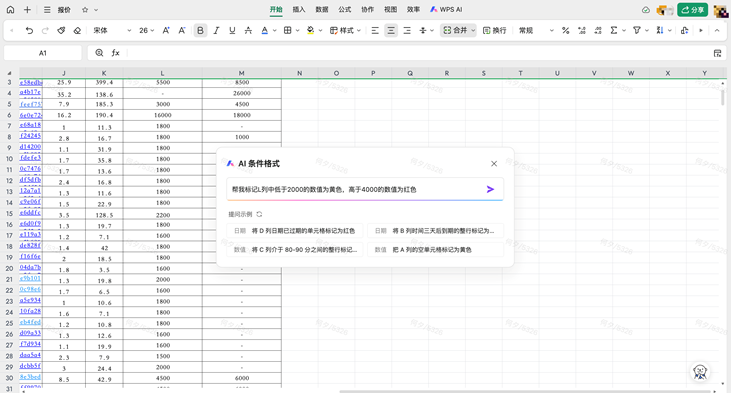Apply cell borders with border icon
The width and height of the screenshot is (731, 393).
pos(288,30)
